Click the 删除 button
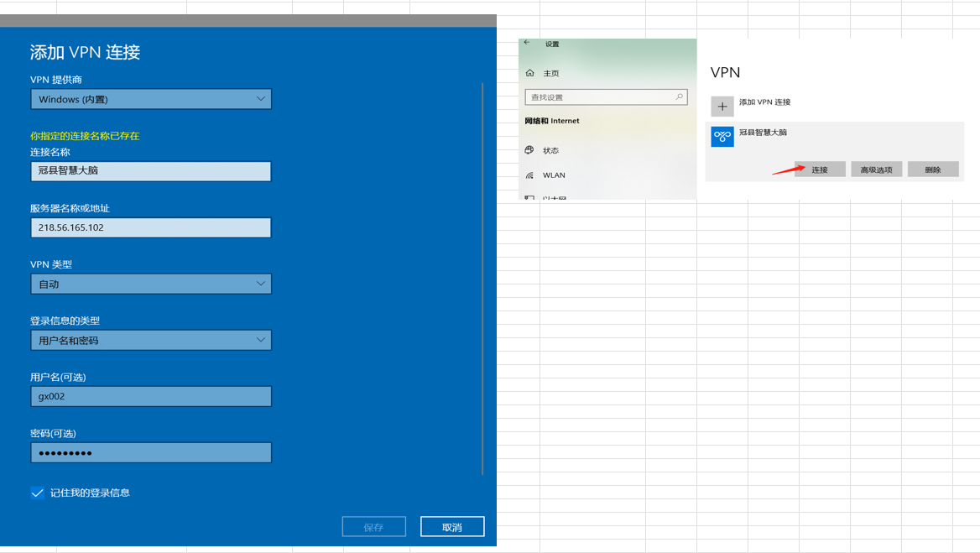The width and height of the screenshot is (980, 553). coord(933,170)
